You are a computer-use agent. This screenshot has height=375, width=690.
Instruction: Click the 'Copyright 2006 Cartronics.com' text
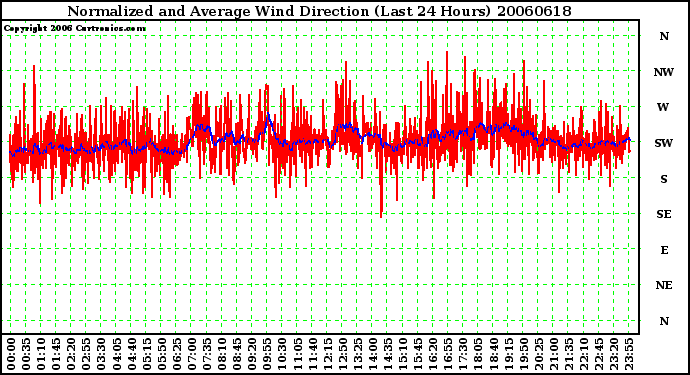pos(74,28)
